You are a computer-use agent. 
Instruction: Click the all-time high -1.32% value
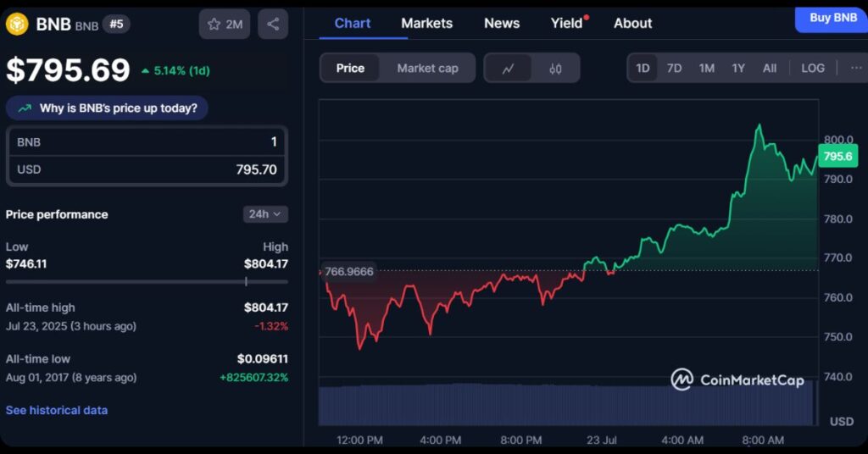coord(271,326)
